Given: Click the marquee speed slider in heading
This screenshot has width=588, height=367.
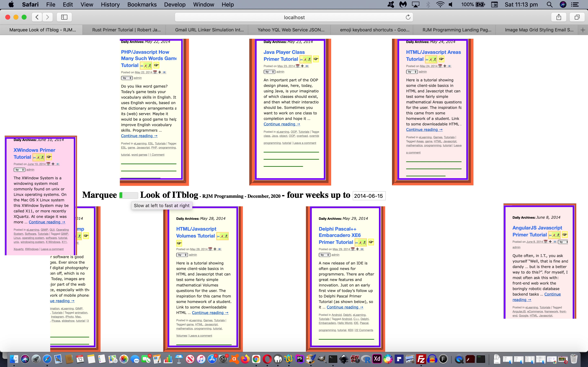Looking at the screenshot, I should pos(129,195).
